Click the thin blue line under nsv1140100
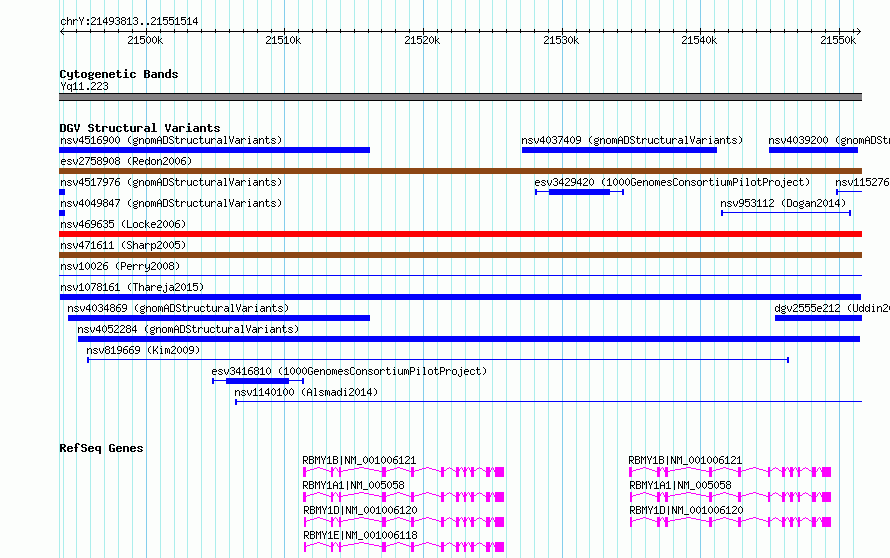The height and width of the screenshot is (558, 890). (549, 402)
